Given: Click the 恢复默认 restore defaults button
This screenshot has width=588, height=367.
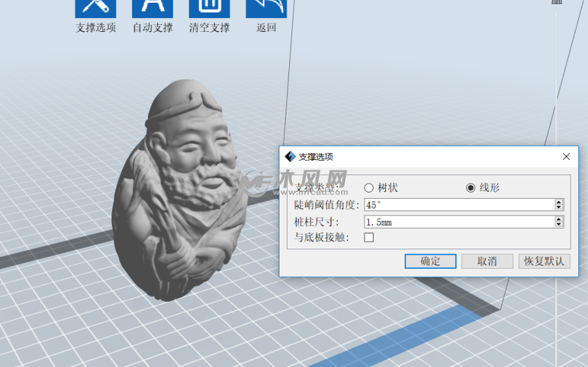Looking at the screenshot, I should (x=544, y=261).
